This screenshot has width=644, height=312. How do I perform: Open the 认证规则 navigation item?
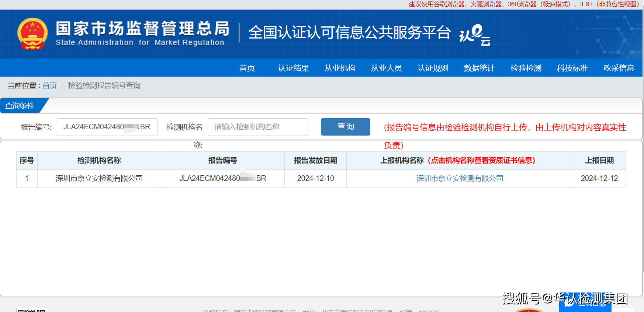[x=433, y=68]
